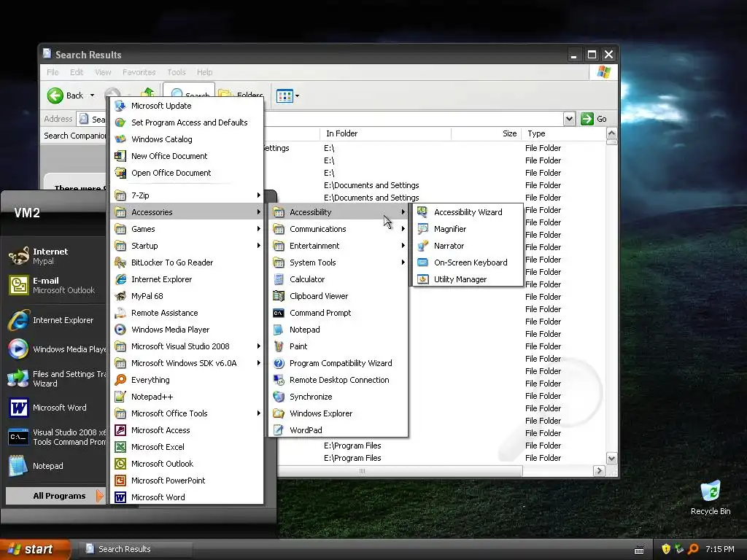This screenshot has height=560, width=747.
Task: Expand System Tools submenu
Action: [x=337, y=262]
